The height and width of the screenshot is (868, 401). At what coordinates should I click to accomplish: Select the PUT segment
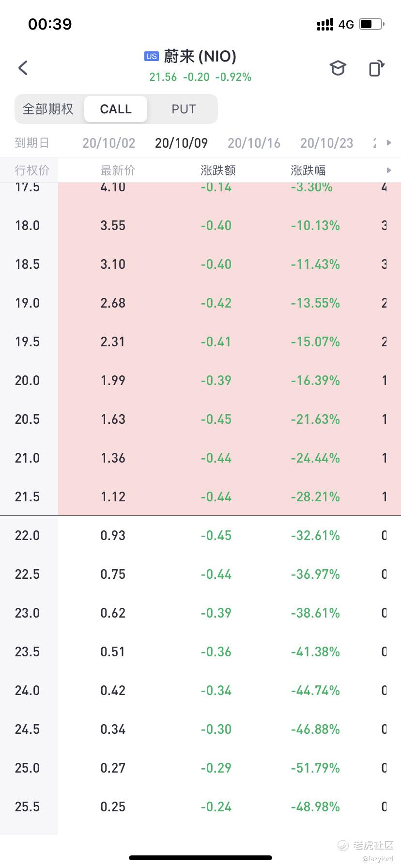[184, 109]
